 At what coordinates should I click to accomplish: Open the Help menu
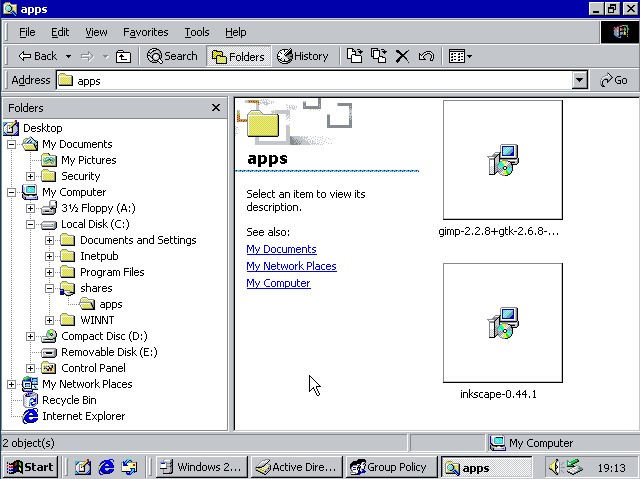[236, 32]
